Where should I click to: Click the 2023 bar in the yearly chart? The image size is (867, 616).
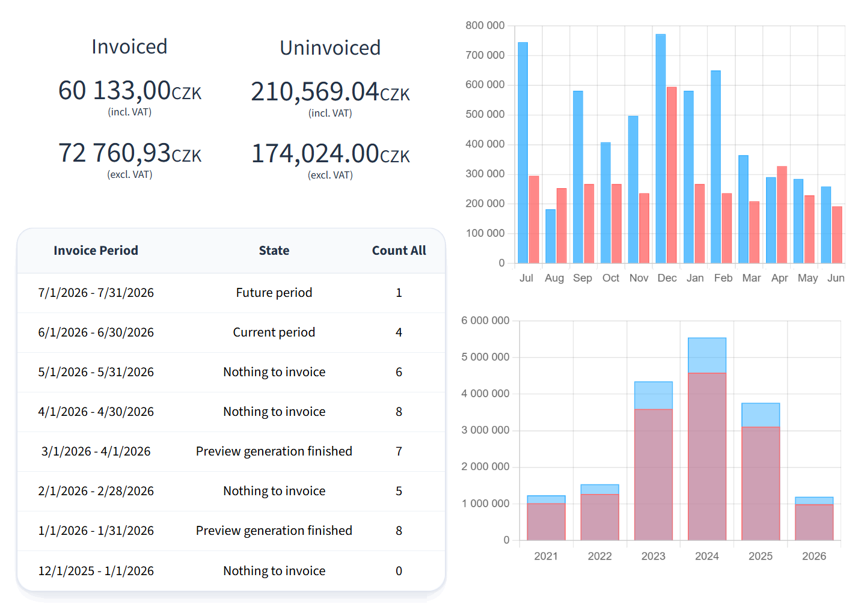[654, 461]
